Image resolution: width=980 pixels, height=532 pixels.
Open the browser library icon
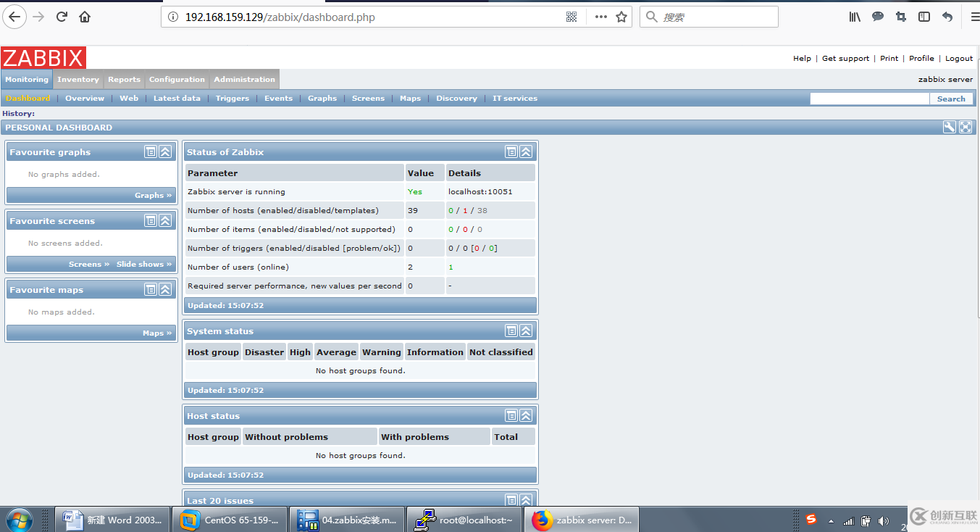pos(855,17)
